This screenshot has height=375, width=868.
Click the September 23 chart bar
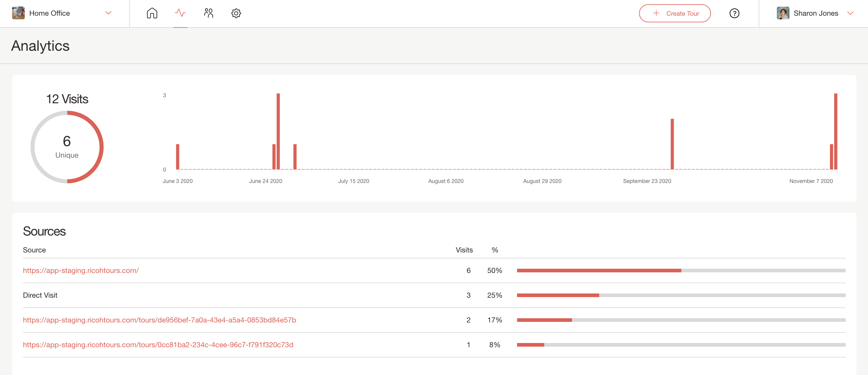(672, 144)
